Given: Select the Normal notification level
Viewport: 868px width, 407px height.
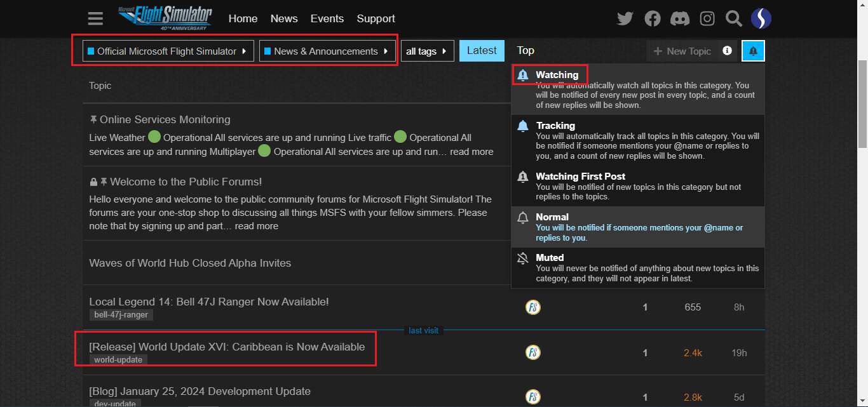Looking at the screenshot, I should (638, 227).
